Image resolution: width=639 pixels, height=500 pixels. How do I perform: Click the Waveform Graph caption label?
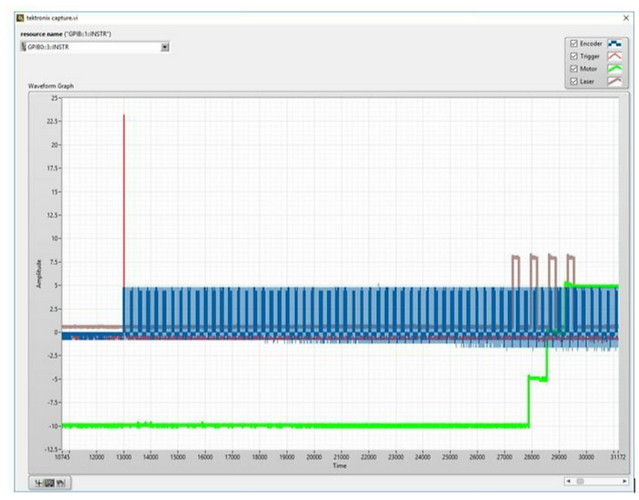point(51,86)
